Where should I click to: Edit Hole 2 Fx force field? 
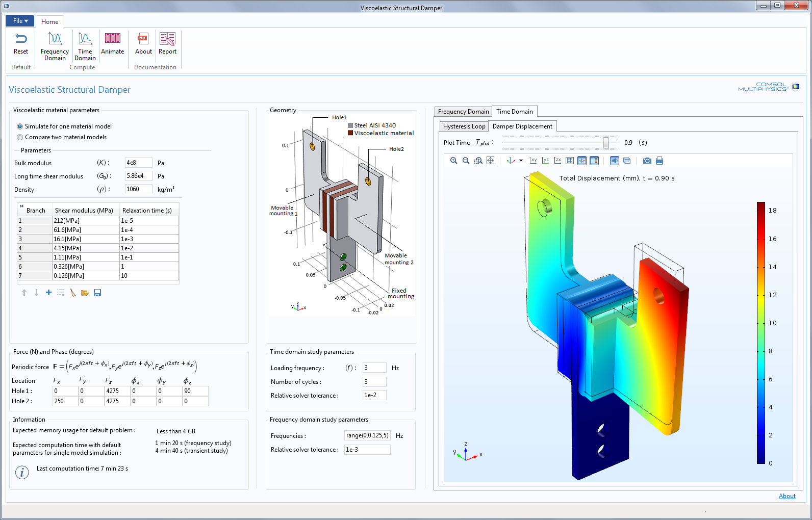point(65,401)
